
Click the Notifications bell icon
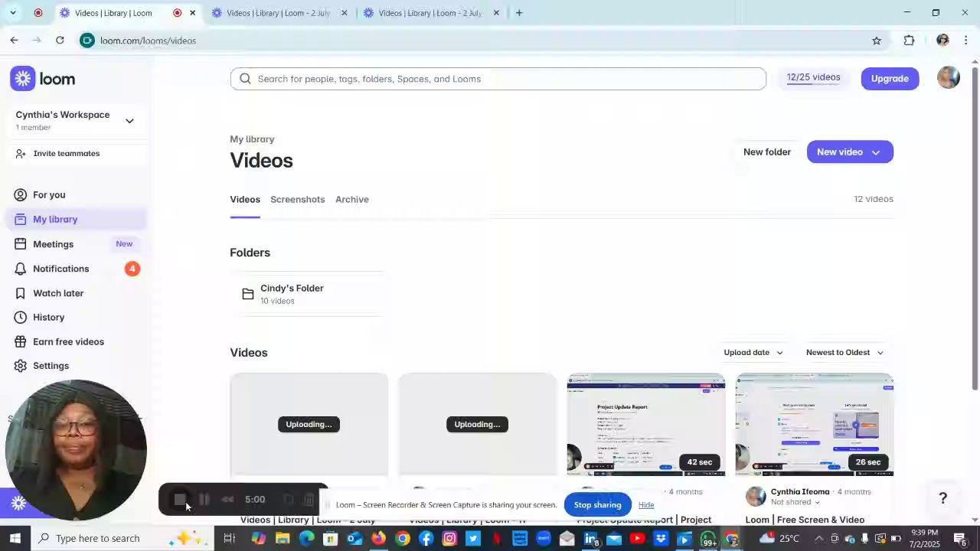click(20, 269)
